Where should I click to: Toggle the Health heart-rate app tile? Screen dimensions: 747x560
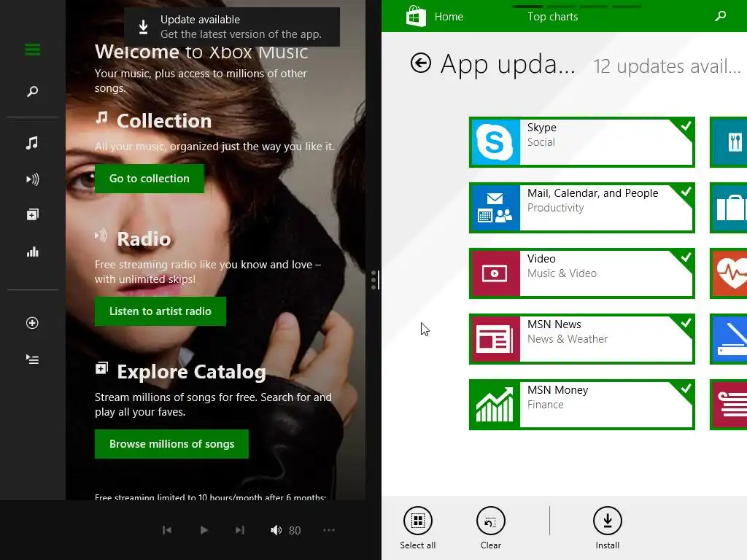point(729,273)
